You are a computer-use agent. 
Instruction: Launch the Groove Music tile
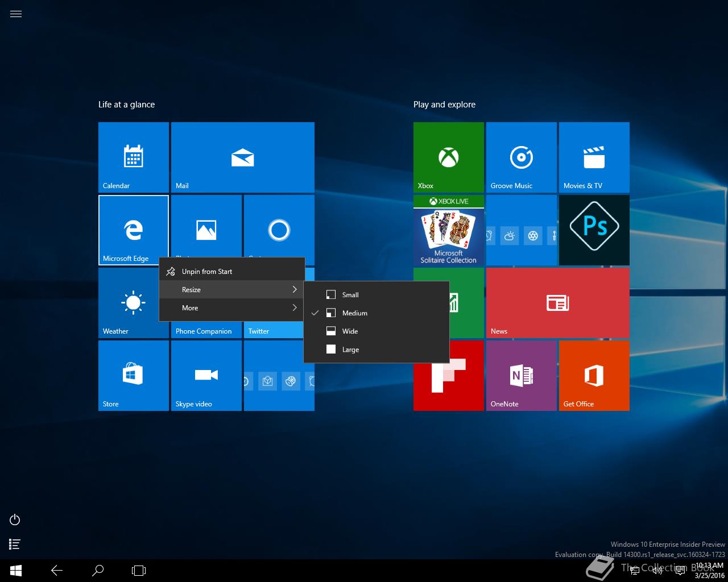522,157
